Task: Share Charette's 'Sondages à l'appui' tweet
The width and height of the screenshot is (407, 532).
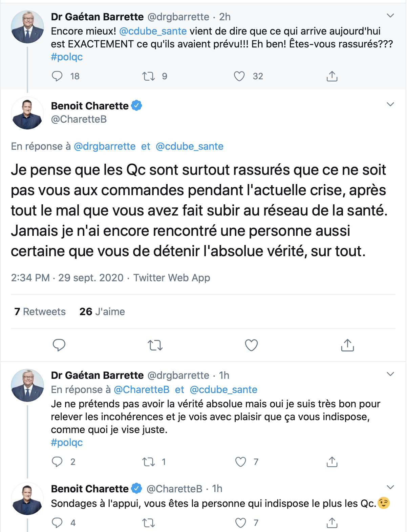Action: click(332, 523)
